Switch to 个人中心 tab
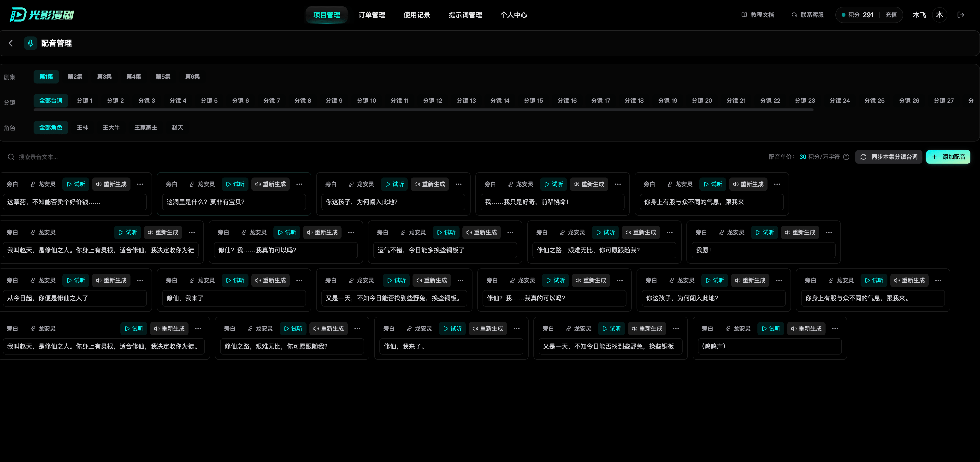980x462 pixels. click(514, 15)
